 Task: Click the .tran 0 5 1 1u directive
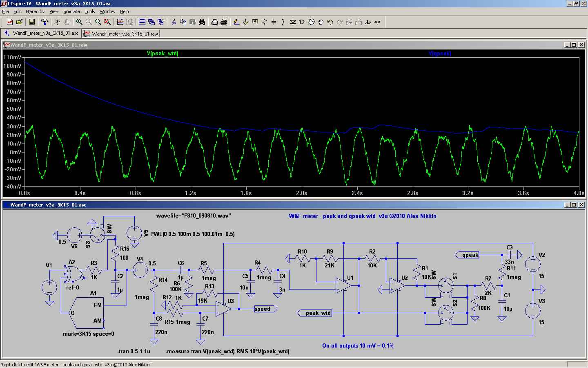point(134,351)
